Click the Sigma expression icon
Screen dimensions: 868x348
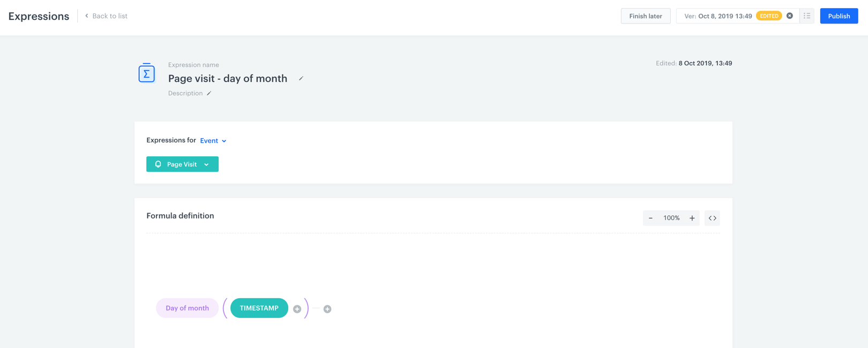point(146,73)
